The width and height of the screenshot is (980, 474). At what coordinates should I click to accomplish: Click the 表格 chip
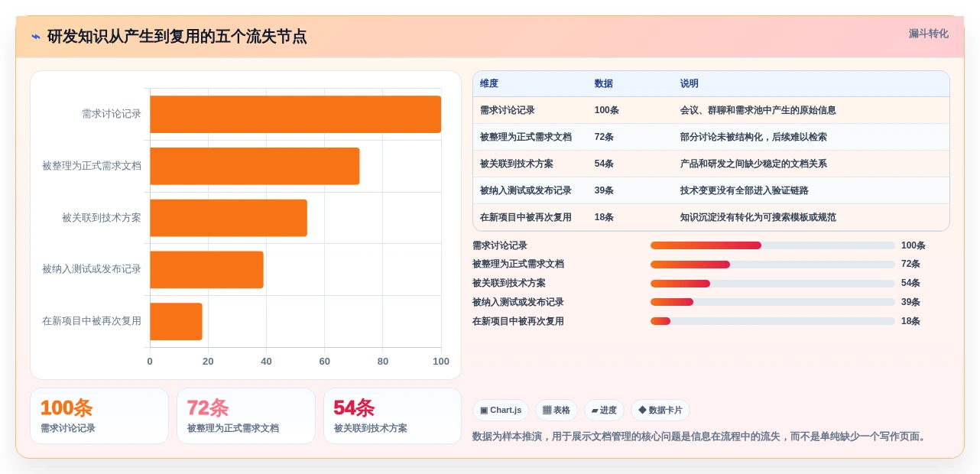(557, 411)
